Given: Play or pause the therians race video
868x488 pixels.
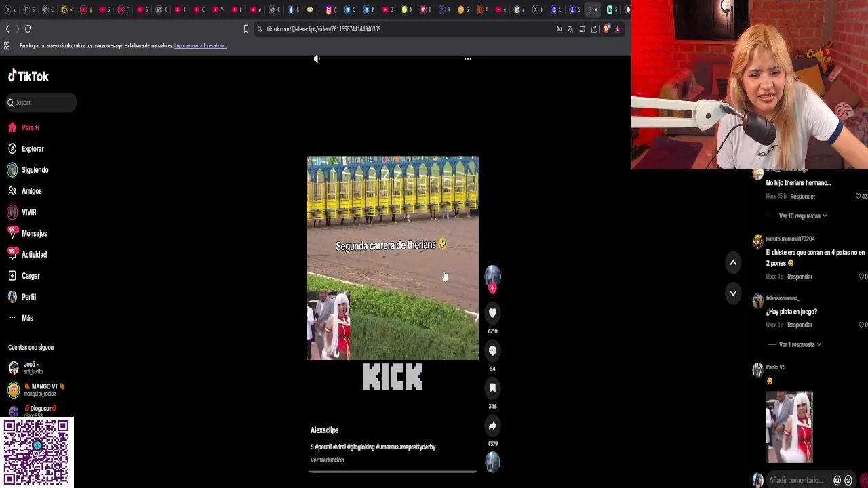Looking at the screenshot, I should point(393,258).
